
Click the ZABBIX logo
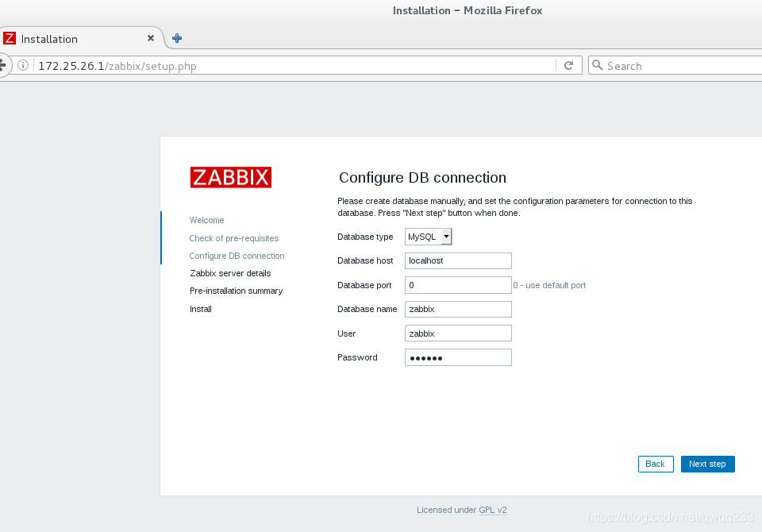(x=231, y=178)
